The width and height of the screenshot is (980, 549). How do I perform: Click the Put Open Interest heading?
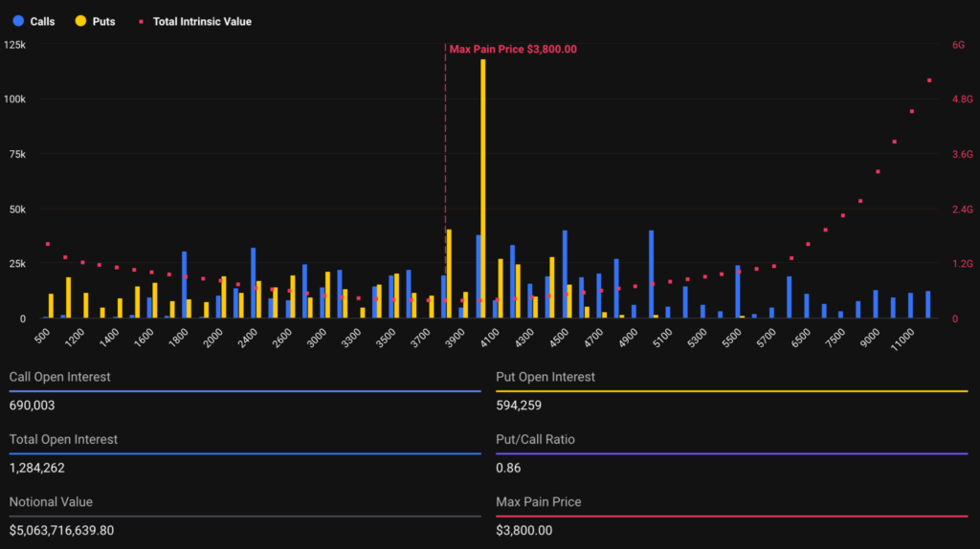(x=545, y=377)
